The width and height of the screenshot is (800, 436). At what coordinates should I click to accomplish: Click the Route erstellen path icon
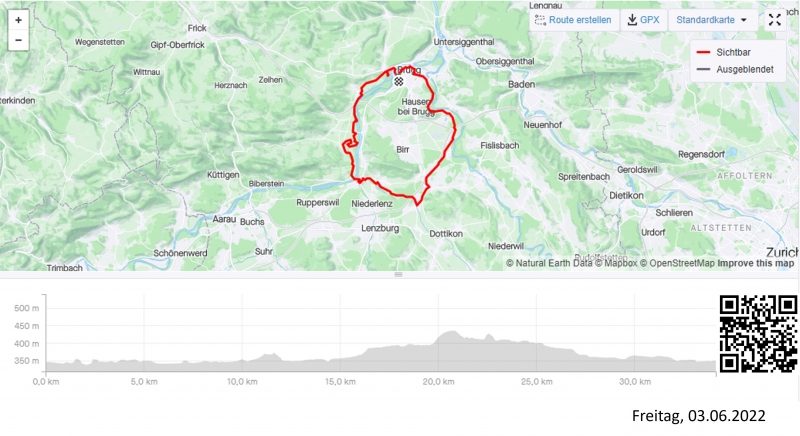pyautogui.click(x=540, y=20)
